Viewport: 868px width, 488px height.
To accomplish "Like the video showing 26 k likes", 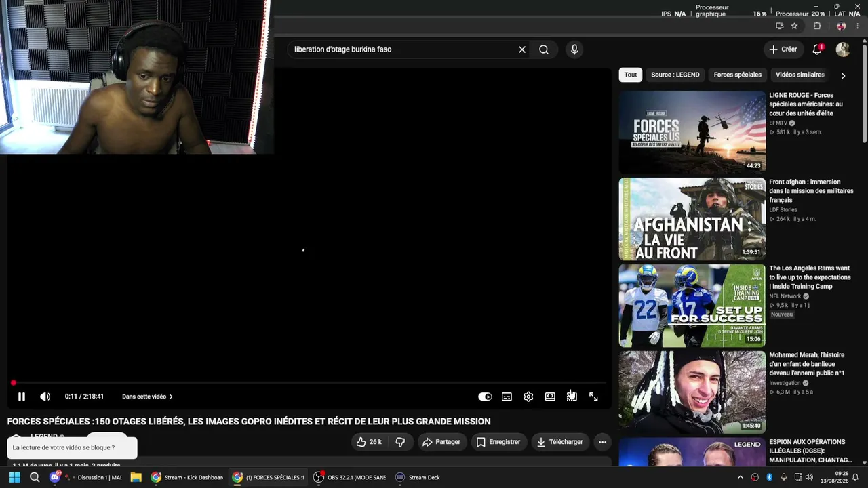I will (x=369, y=442).
